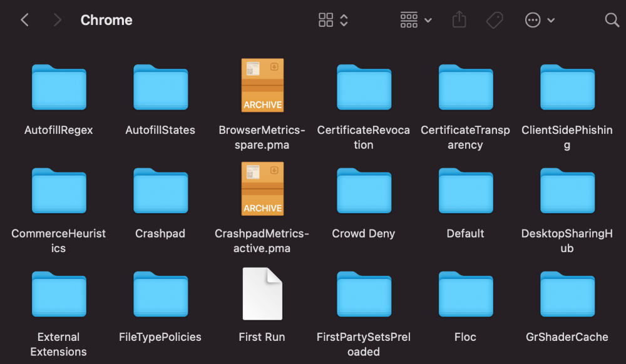Select the Crowd Deny folder
This screenshot has width=626, height=364.
coord(364,191)
